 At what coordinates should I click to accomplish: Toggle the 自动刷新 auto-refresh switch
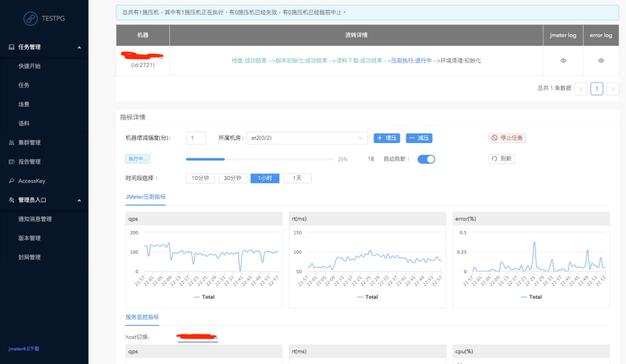click(x=426, y=159)
